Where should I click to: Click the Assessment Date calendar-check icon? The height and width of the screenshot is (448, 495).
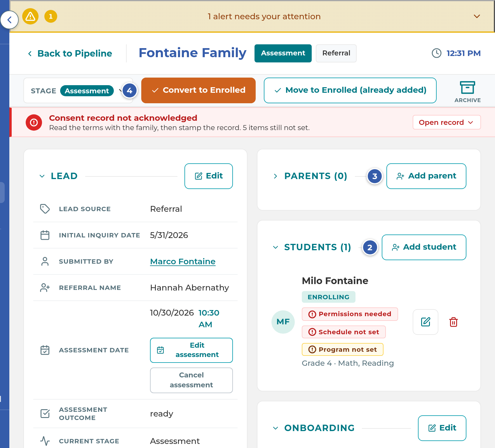pos(45,350)
